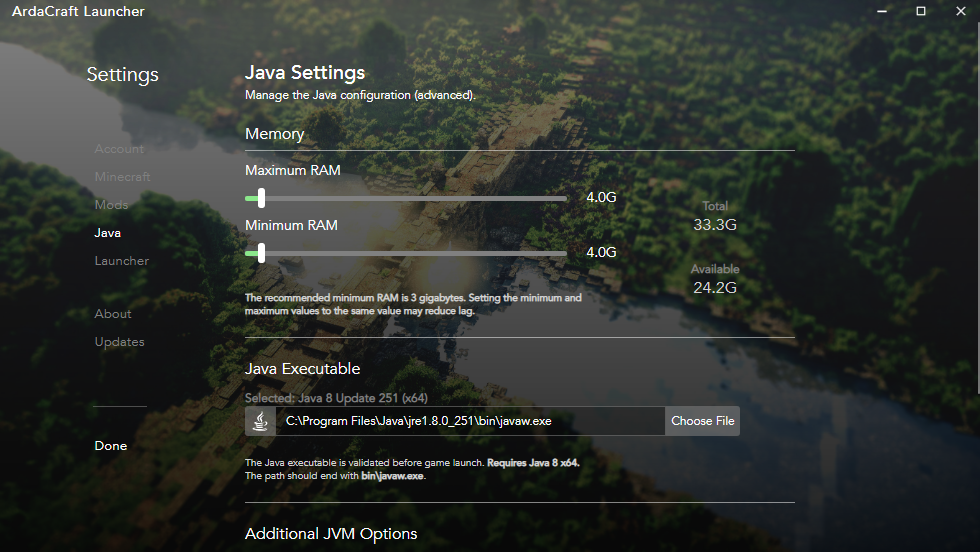Click the Maximum RAM slider handle
The width and height of the screenshot is (980, 552).
pyautogui.click(x=261, y=198)
